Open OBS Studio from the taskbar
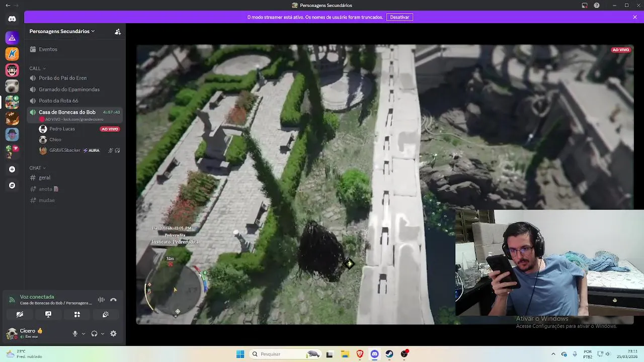 [405, 354]
